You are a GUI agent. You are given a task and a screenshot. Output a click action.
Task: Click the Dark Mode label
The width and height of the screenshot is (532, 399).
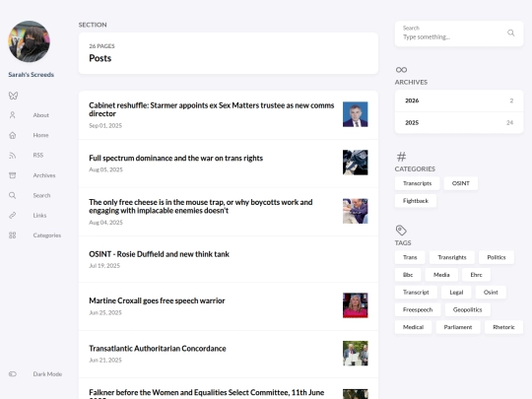[x=47, y=374]
